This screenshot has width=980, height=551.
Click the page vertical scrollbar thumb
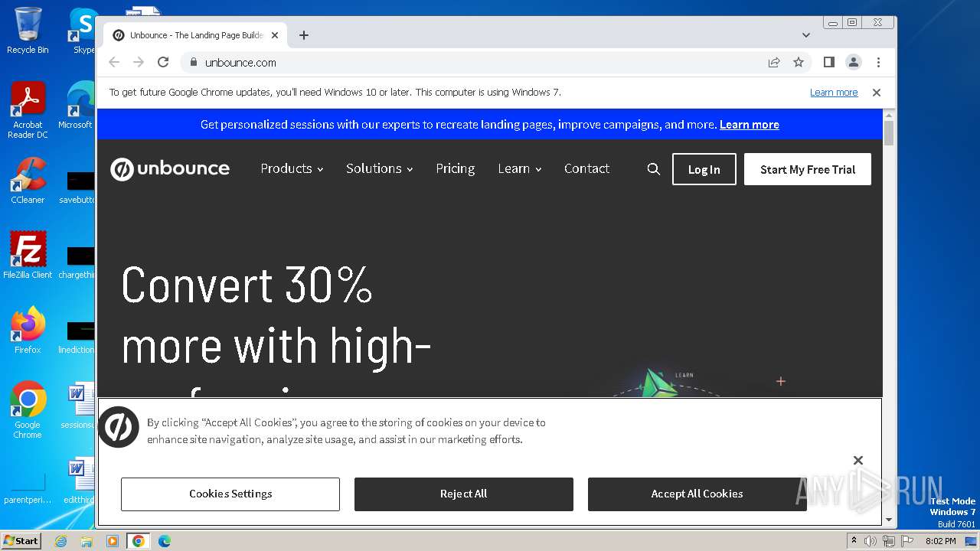pyautogui.click(x=889, y=132)
